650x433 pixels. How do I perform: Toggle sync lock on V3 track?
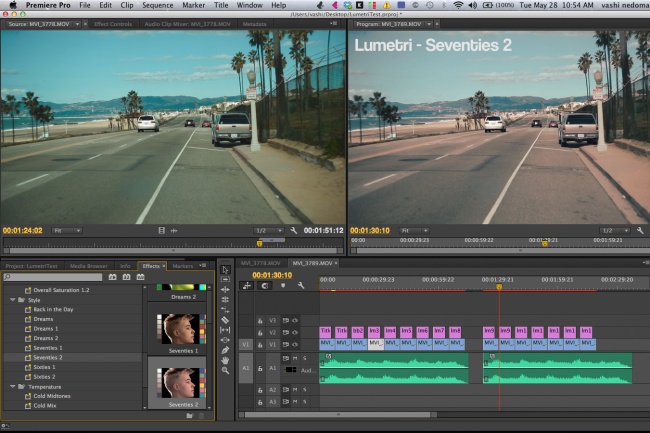coord(286,320)
